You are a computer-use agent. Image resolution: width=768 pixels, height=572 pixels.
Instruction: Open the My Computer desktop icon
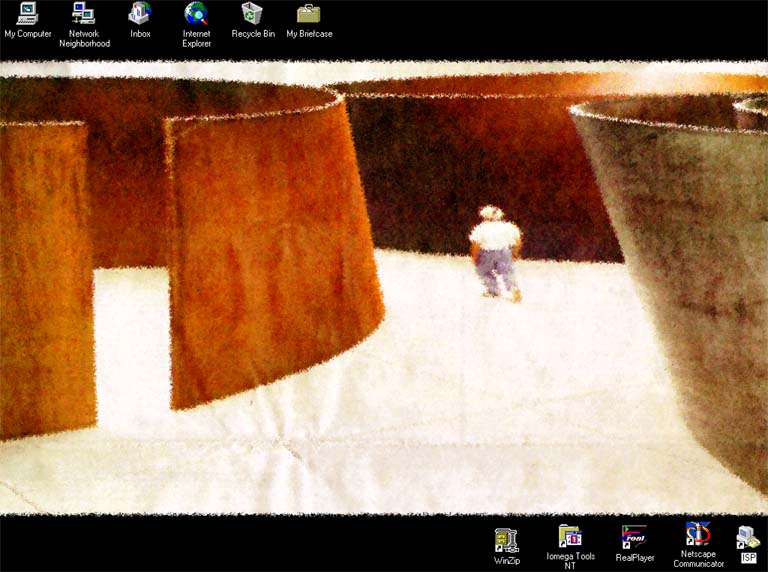28,13
